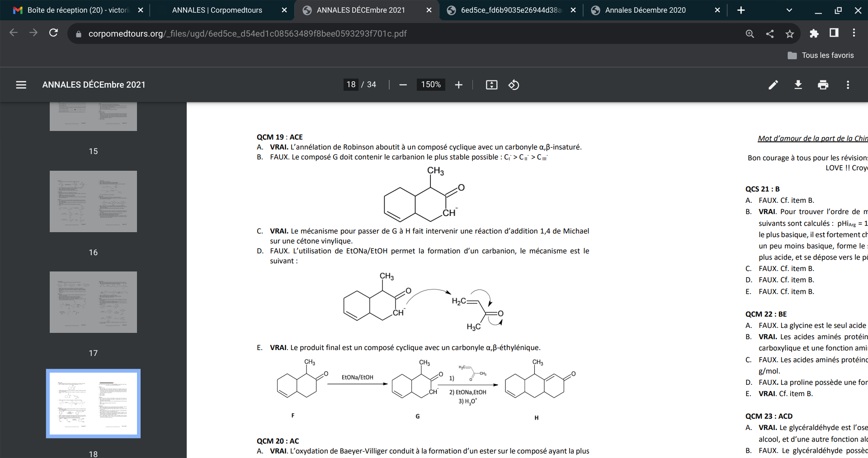Image resolution: width=868 pixels, height=458 pixels.
Task: Click the ANNALES DÉCEmbre 2021 document title
Action: click(x=94, y=84)
